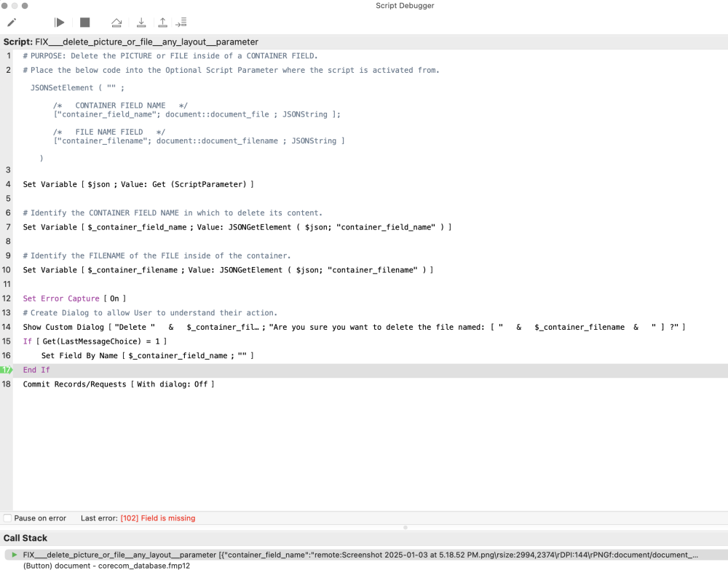Click the [102] Field is missing error text
Viewport: 728px width, 586px height.
[x=159, y=518]
